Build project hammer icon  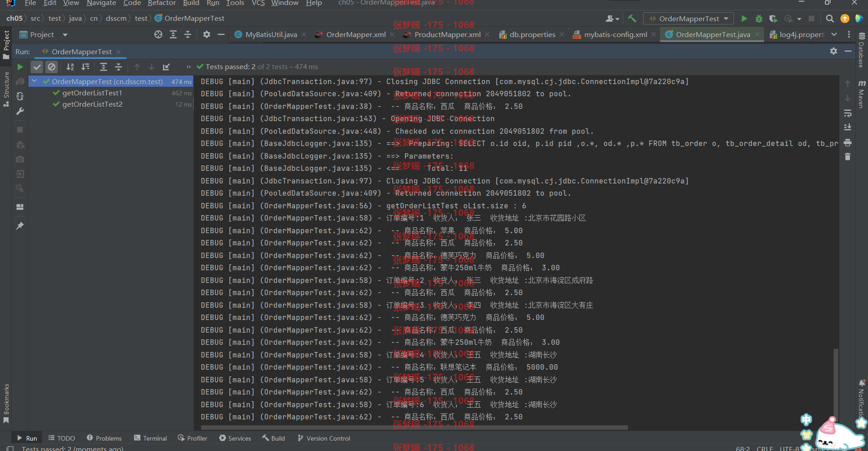(632, 19)
